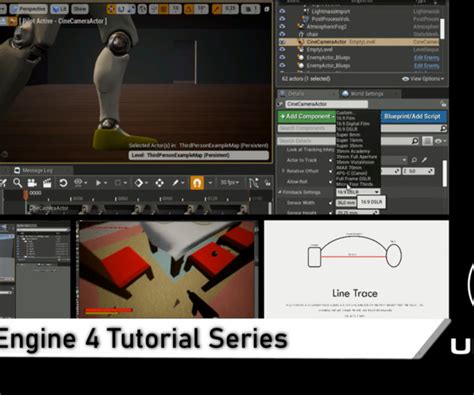This screenshot has height=395, width=474.
Task: Select the rotate transform gizmo
Action: [121, 9]
